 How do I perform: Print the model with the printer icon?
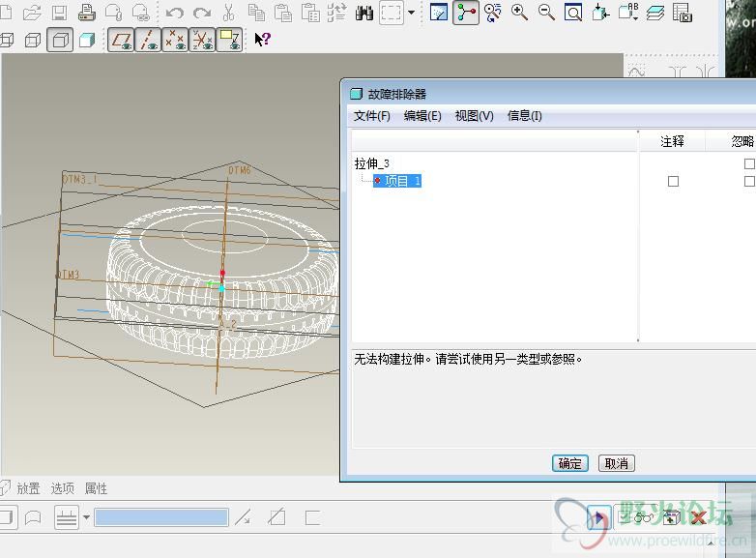tap(86, 12)
